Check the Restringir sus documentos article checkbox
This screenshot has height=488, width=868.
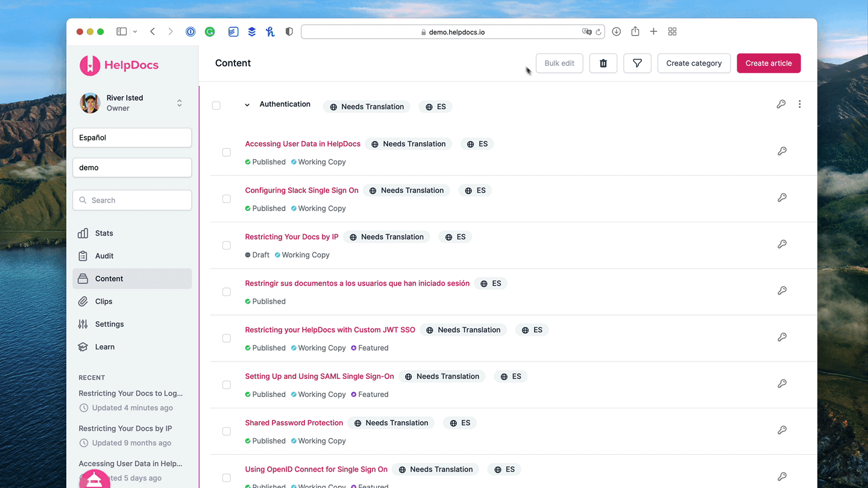point(227,292)
